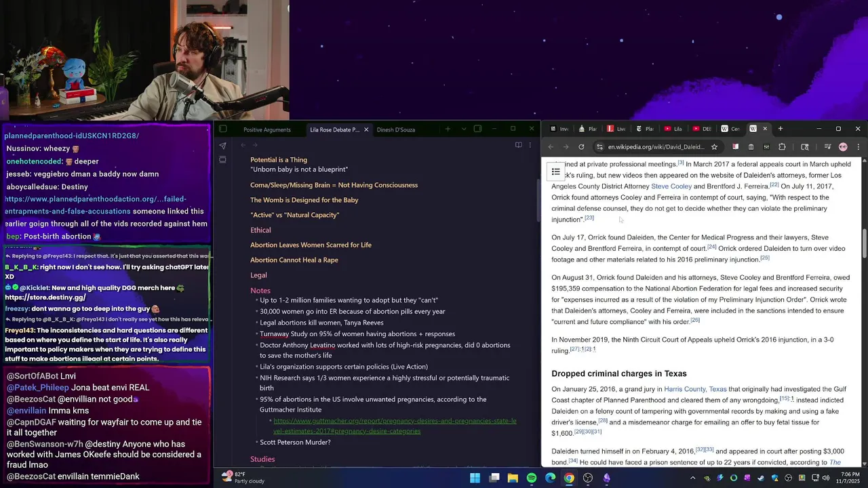Click 'The Womb is Designed for the Baby' heading
This screenshot has height=488, width=868.
click(304, 200)
